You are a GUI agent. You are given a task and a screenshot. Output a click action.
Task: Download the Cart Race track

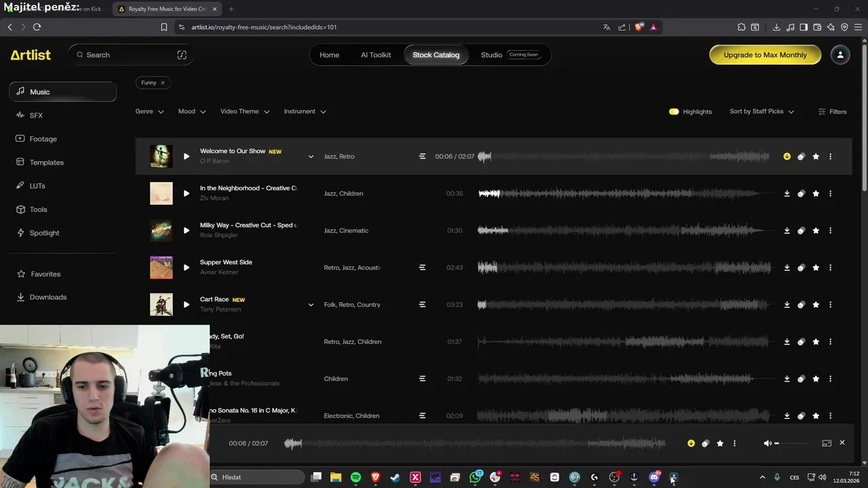tap(787, 305)
